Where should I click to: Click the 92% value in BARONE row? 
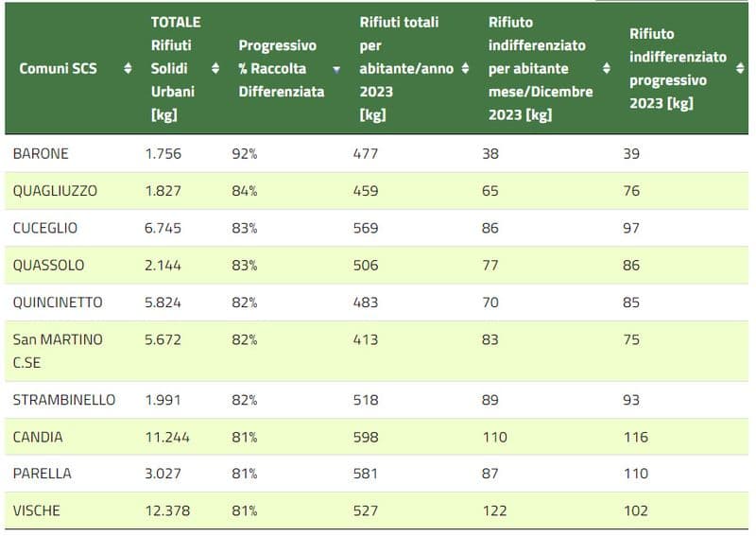244,153
